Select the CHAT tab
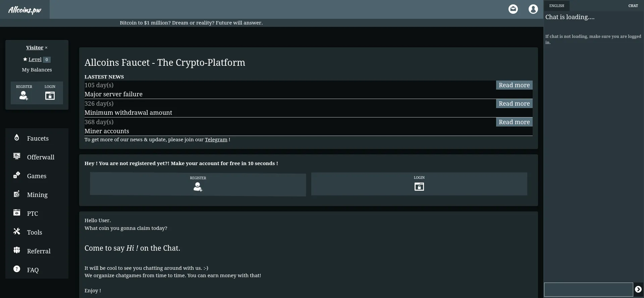Image resolution: width=644 pixels, height=298 pixels. [x=633, y=6]
